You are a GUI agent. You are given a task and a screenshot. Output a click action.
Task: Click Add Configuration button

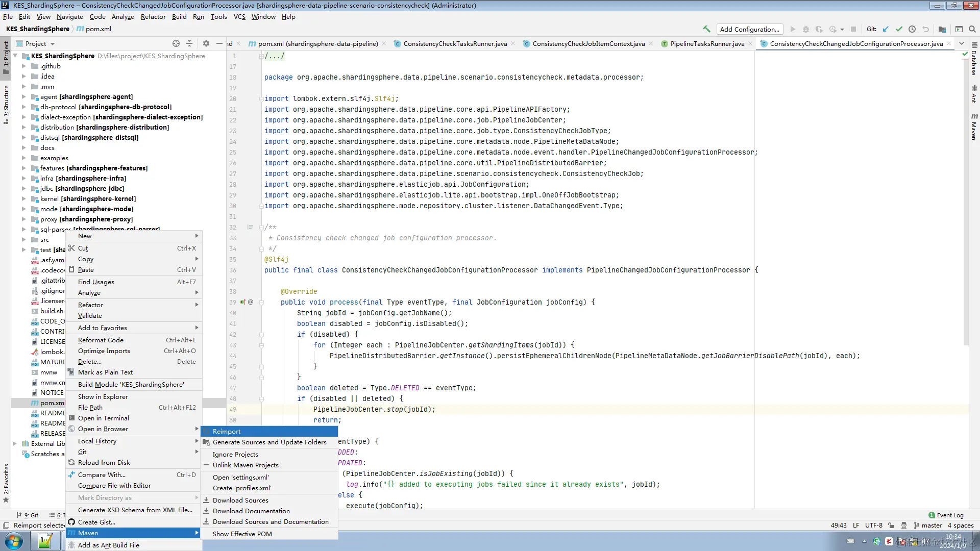[x=749, y=29]
